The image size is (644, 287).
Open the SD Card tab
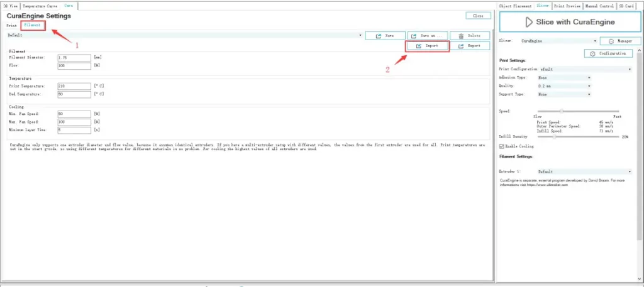pos(626,6)
